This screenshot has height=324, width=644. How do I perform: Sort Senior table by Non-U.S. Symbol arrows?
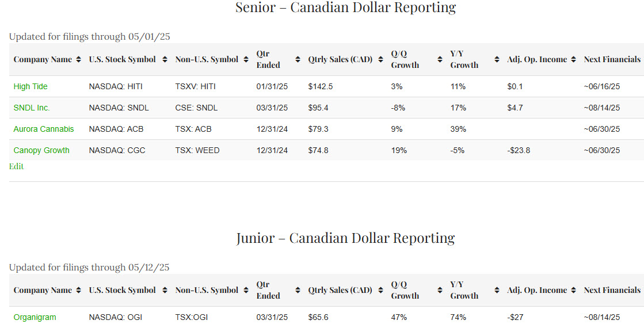pos(246,59)
